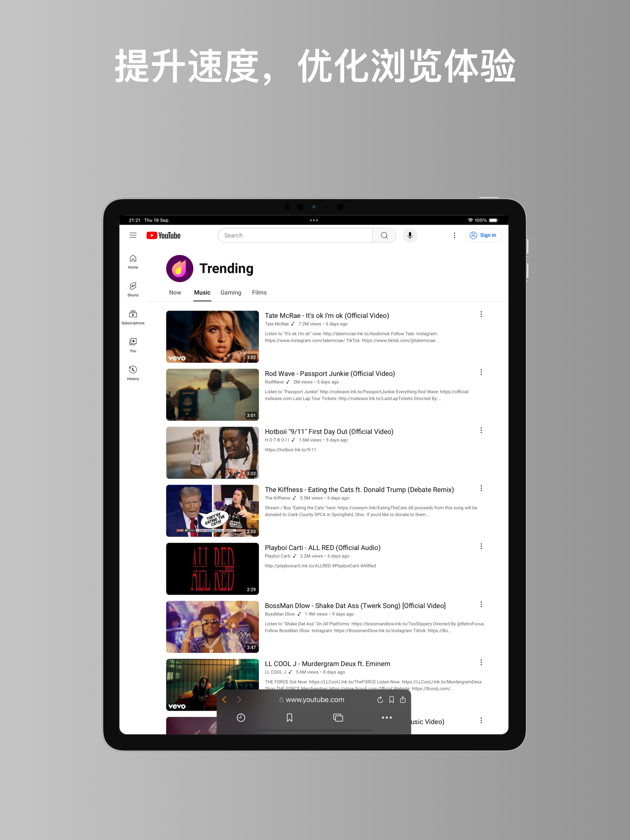Open browser history clock icon
Screen dimensions: 630x840
pyautogui.click(x=241, y=718)
